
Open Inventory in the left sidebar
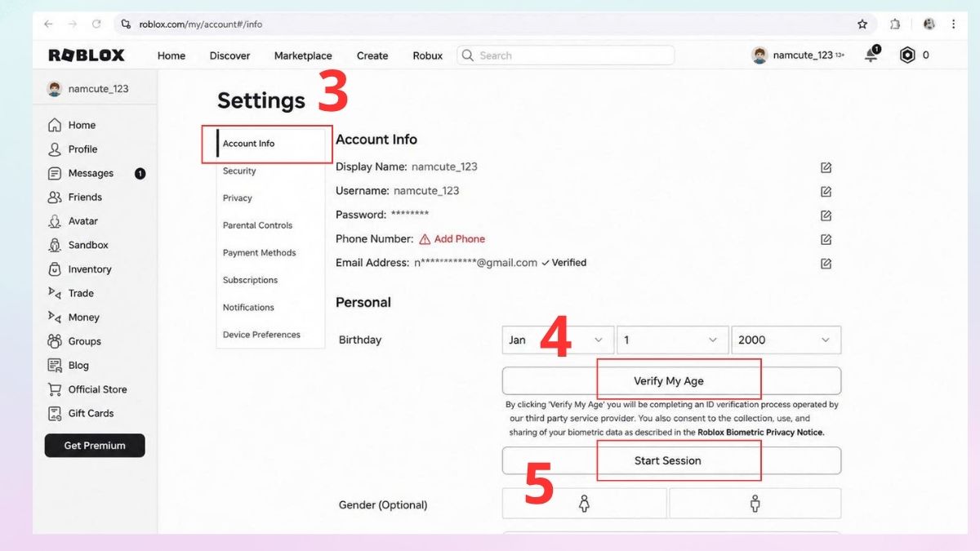(x=79, y=269)
